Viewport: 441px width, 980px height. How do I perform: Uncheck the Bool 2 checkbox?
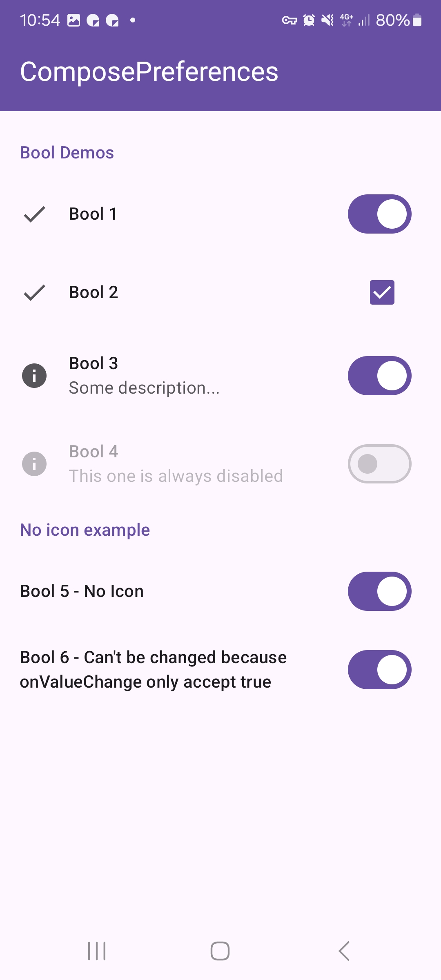[382, 292]
